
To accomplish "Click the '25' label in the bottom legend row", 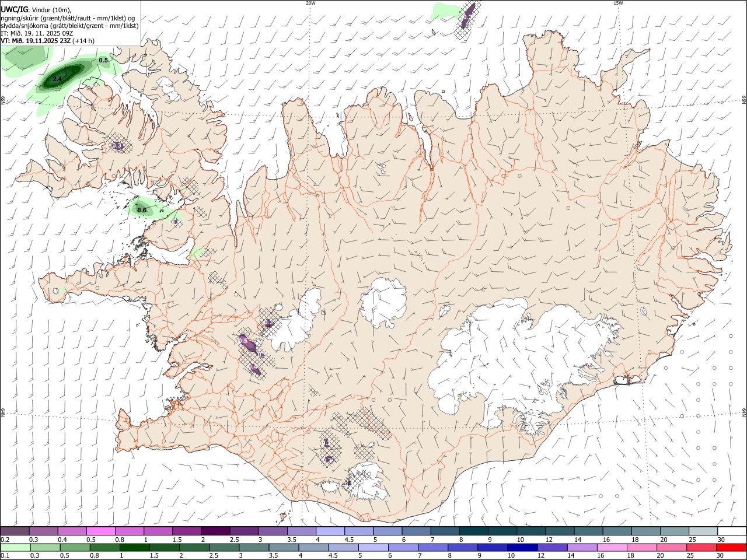I will (x=691, y=556).
